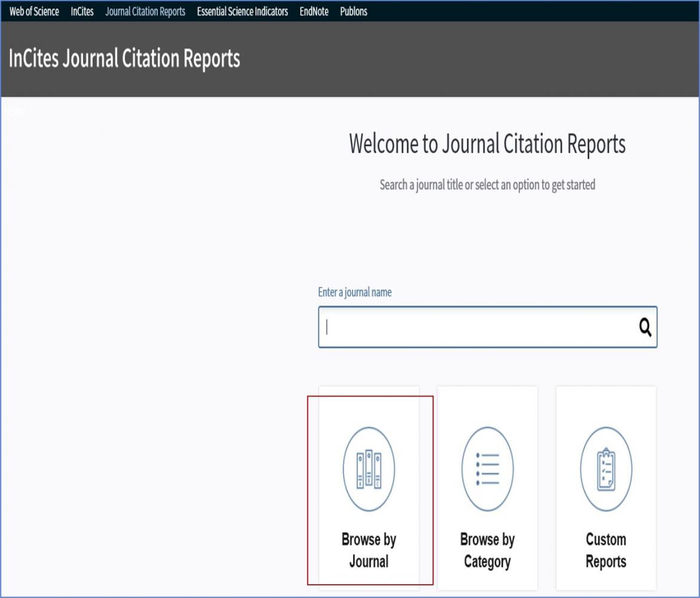The image size is (700, 598).
Task: Click the Browse by Journal binders icon
Action: tap(369, 469)
